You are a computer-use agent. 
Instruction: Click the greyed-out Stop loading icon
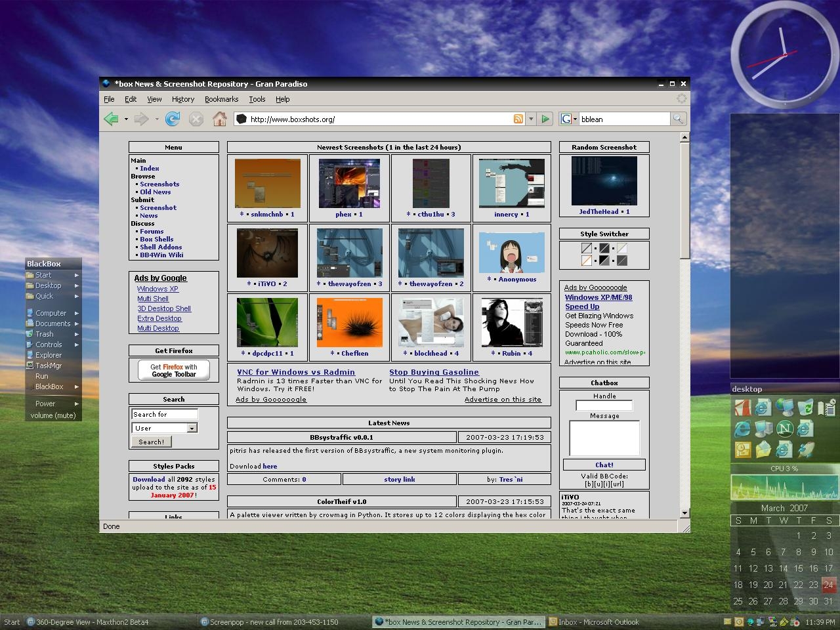196,119
